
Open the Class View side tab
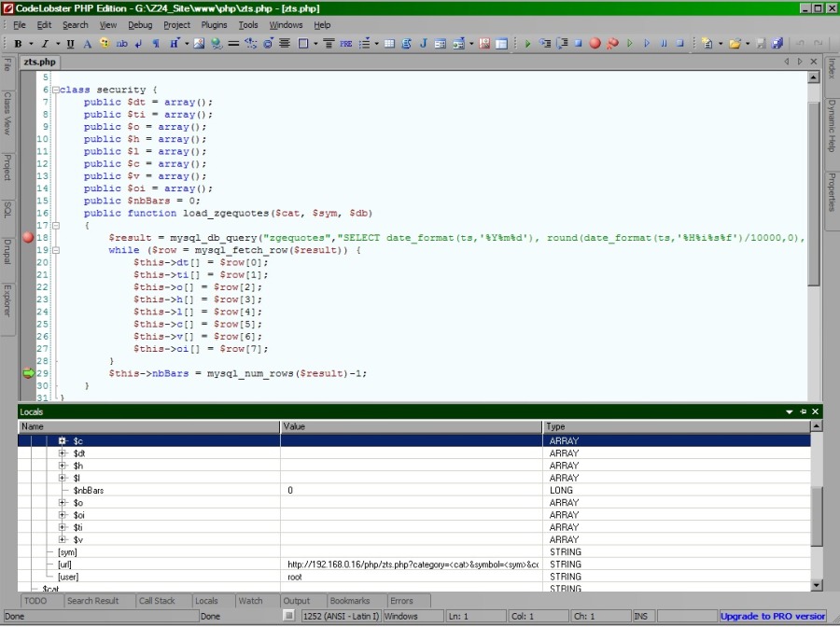tap(7, 114)
